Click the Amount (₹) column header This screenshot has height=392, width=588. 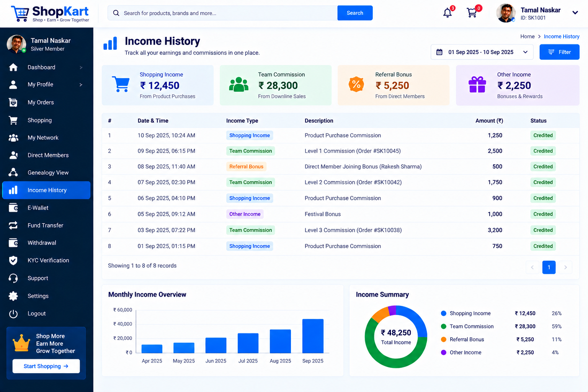coord(489,121)
